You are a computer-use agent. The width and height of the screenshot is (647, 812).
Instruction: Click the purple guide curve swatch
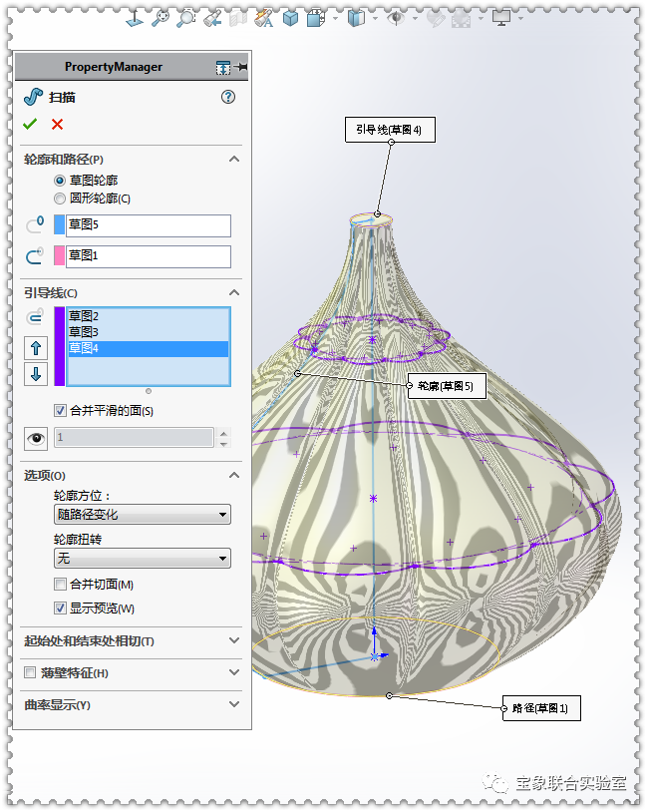coord(60,346)
